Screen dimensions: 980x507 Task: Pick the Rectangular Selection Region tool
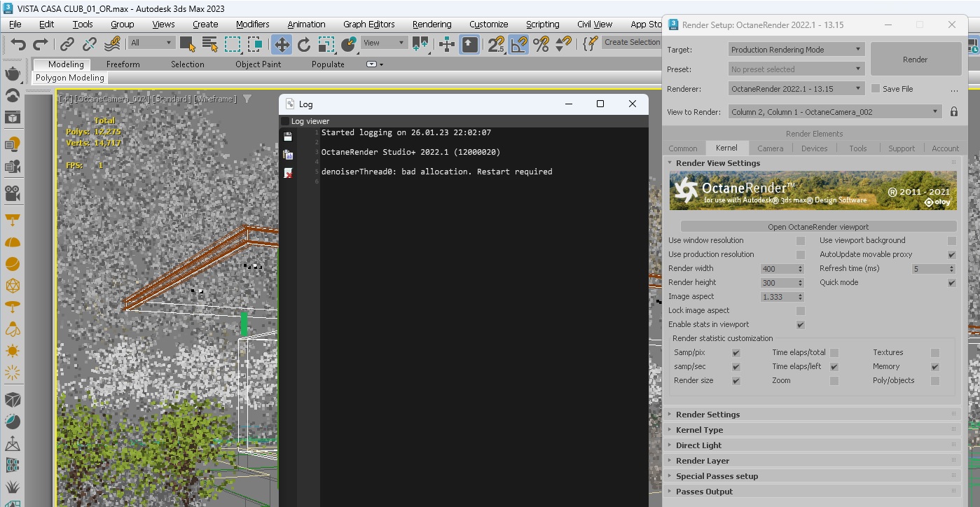coord(233,44)
